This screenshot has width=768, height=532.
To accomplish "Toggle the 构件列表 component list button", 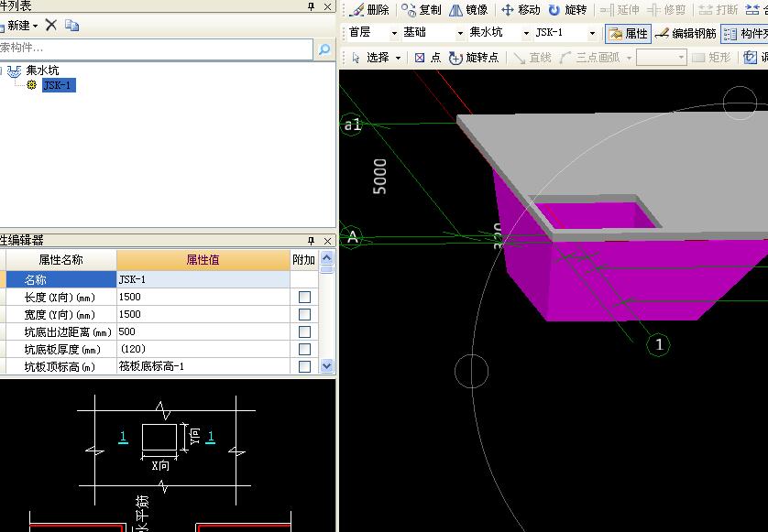I will [x=745, y=33].
